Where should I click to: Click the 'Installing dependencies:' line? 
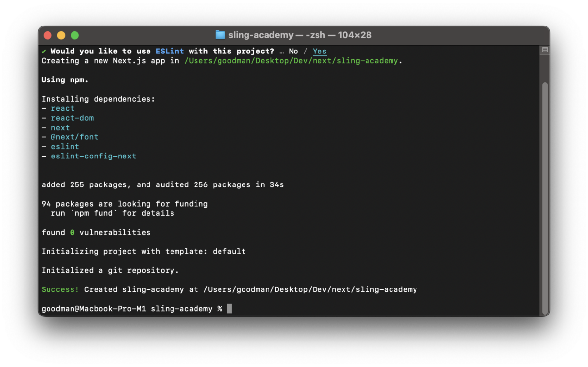coord(98,99)
